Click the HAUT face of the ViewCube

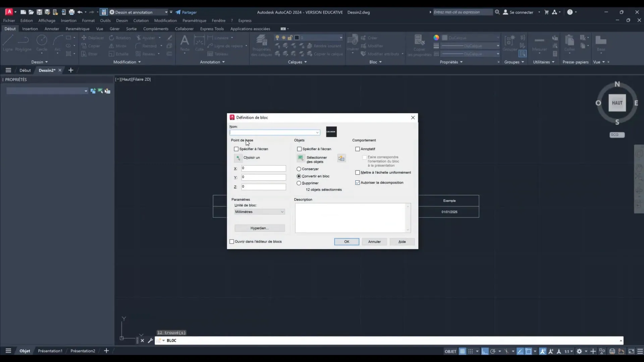point(617,103)
